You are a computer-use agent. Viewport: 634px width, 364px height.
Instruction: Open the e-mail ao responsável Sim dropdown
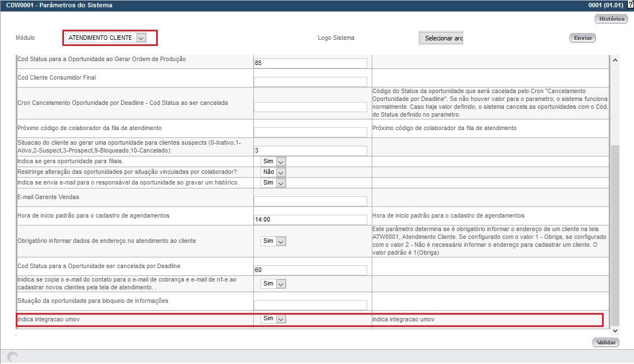tap(280, 182)
